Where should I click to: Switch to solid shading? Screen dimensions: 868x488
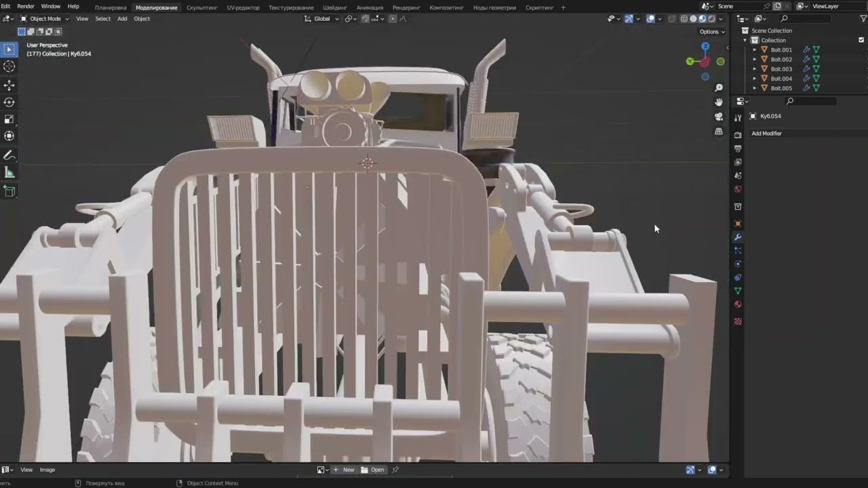point(693,19)
